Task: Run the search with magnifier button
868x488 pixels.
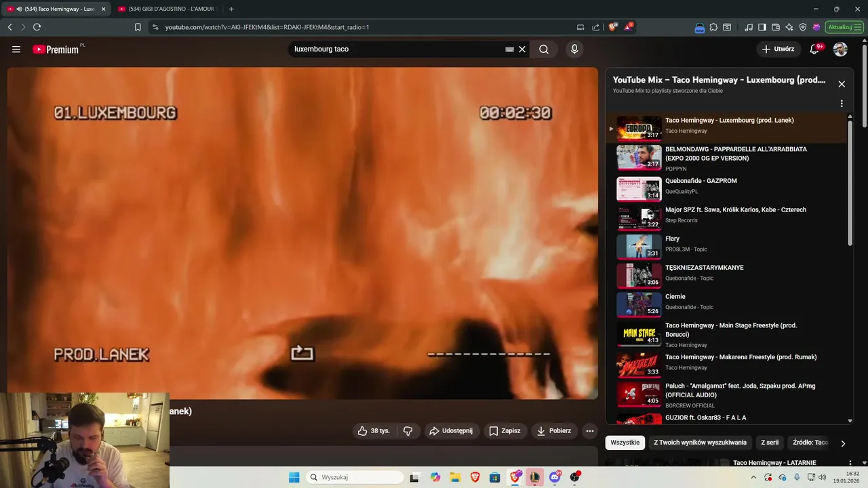Action: pos(544,49)
